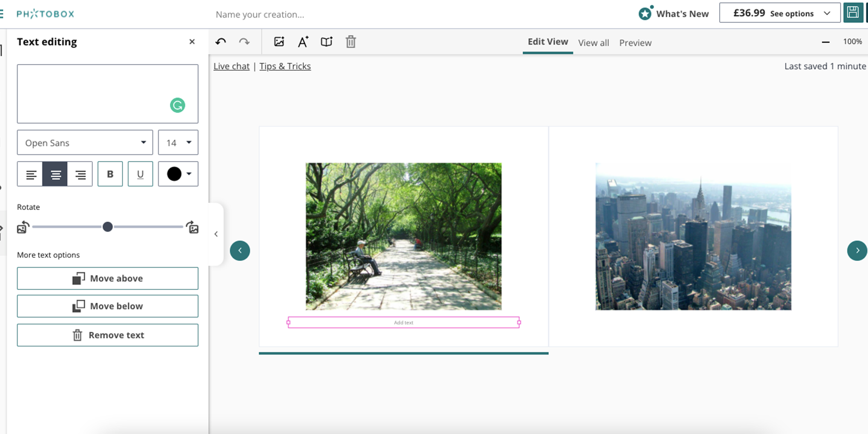Click the trash icon in top toolbar

(351, 42)
